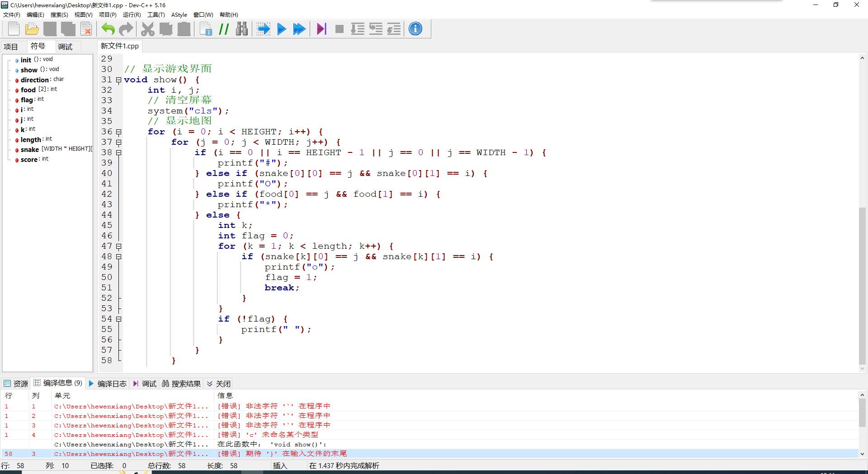
Task: Collapse outer for loop fold at line 36
Action: [x=118, y=132]
